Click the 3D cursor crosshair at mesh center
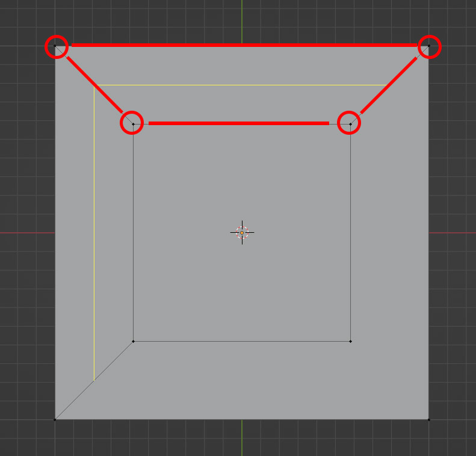 (242, 233)
